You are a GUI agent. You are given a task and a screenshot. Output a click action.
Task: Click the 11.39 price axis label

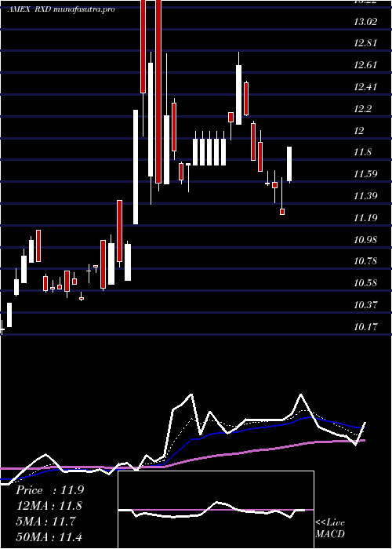coord(365,196)
